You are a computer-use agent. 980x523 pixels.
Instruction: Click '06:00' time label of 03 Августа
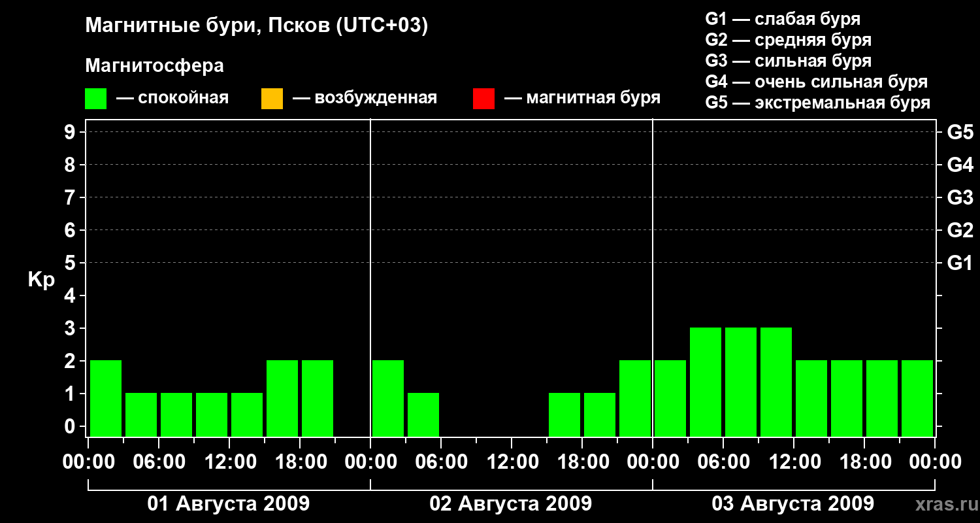pos(723,462)
